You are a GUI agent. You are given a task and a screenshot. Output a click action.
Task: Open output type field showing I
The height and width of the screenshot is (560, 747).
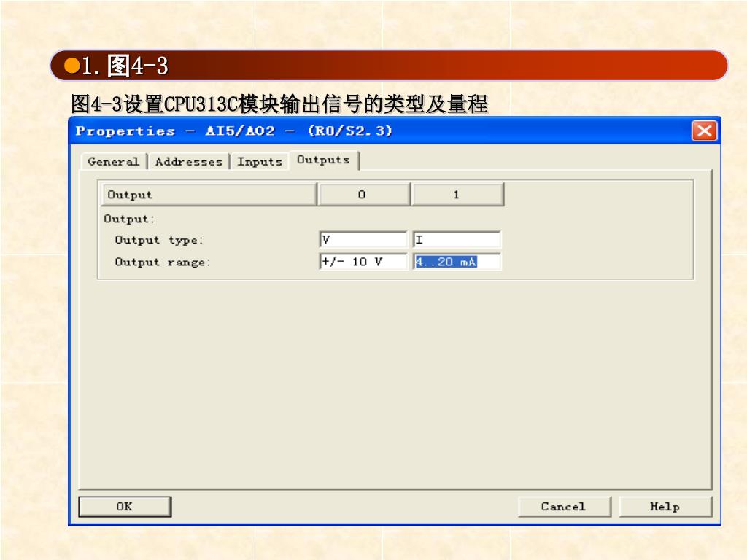[x=457, y=239]
